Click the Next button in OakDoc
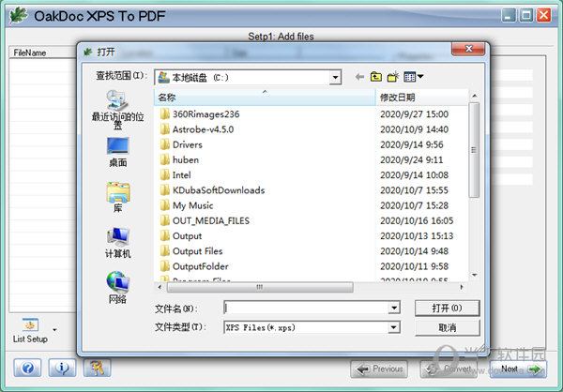This screenshot has height=392, width=563. click(x=518, y=369)
